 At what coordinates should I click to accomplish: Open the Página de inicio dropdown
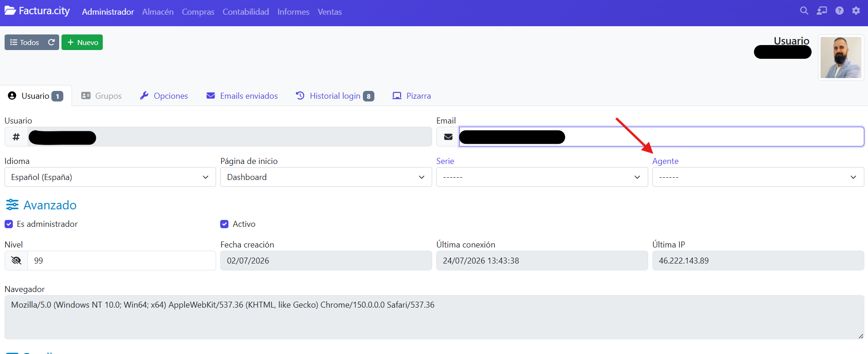[x=326, y=177]
